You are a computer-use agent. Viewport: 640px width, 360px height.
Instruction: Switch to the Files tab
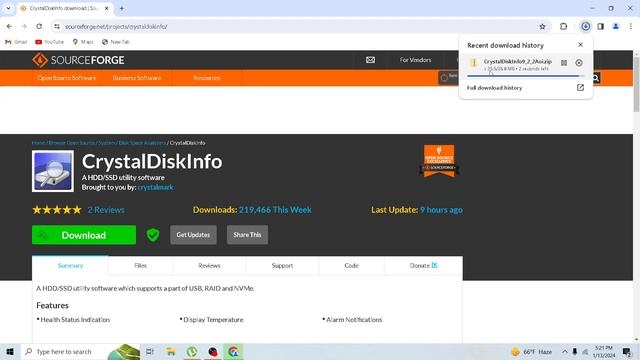pyautogui.click(x=140, y=266)
